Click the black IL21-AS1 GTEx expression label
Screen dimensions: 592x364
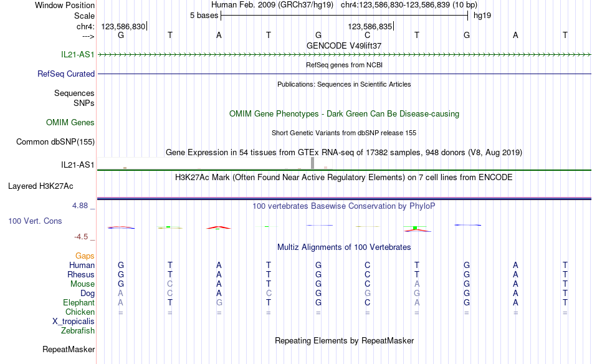coord(78,165)
